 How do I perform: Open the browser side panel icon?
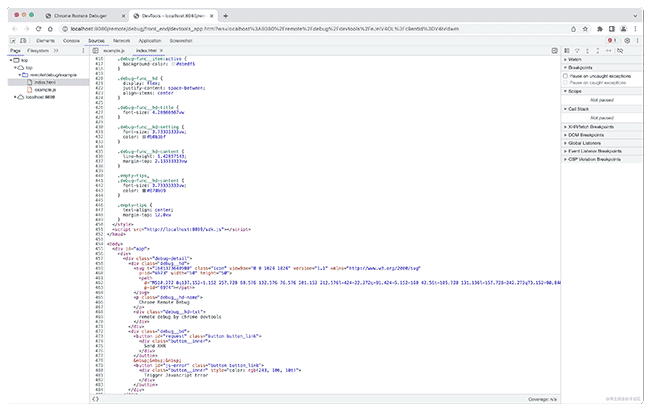pyautogui.click(x=611, y=29)
